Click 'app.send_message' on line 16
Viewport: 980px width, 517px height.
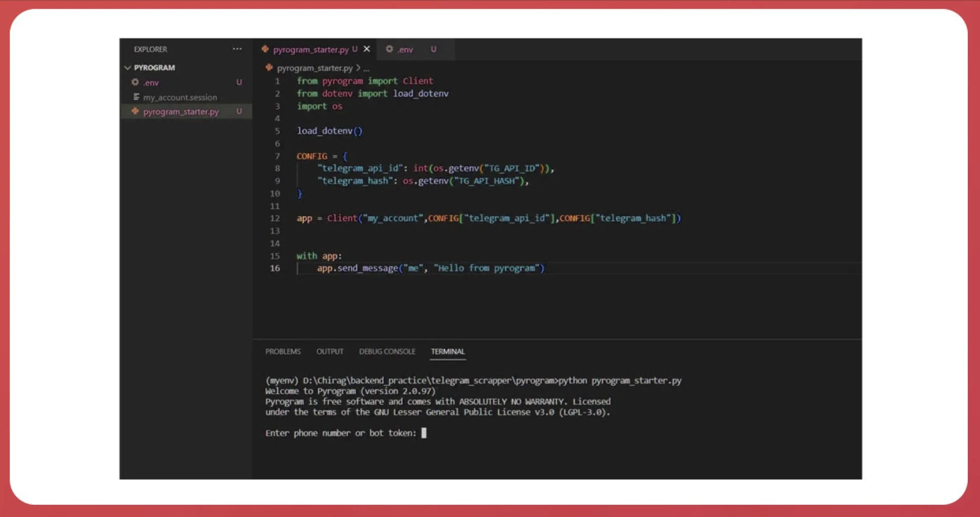pyautogui.click(x=357, y=268)
